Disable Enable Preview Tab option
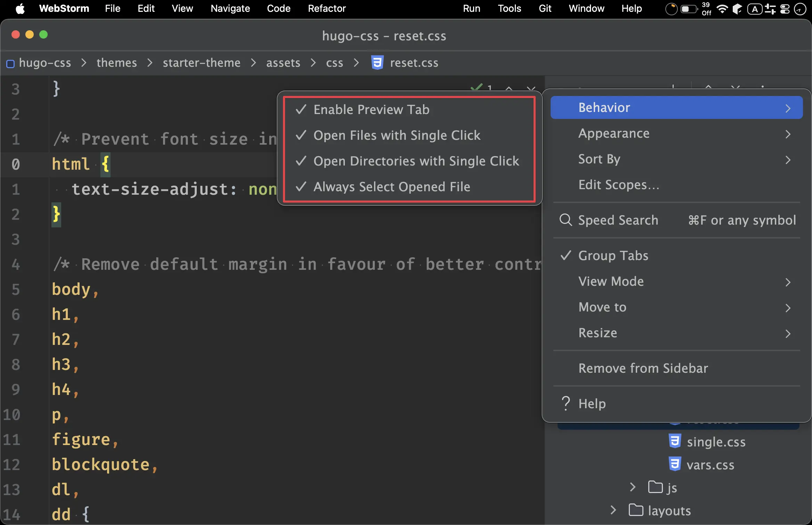 [371, 110]
